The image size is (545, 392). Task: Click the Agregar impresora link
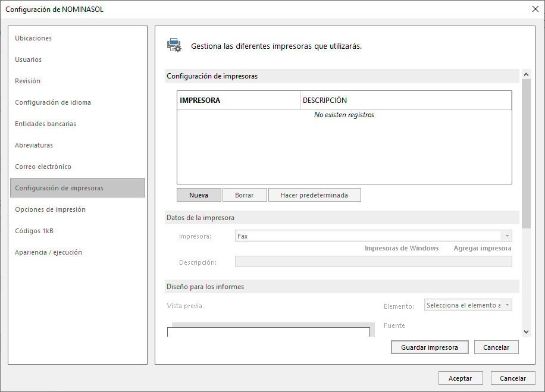[x=482, y=248]
